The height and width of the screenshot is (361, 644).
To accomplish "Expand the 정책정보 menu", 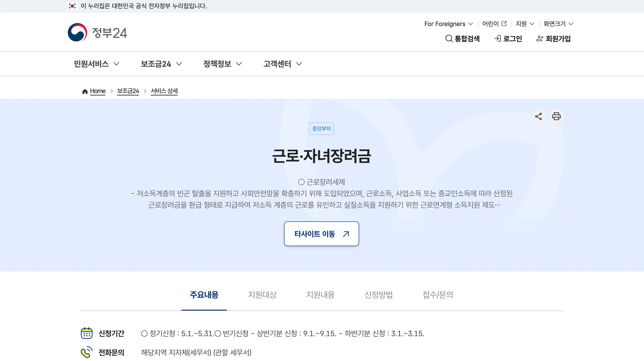I will pos(222,64).
